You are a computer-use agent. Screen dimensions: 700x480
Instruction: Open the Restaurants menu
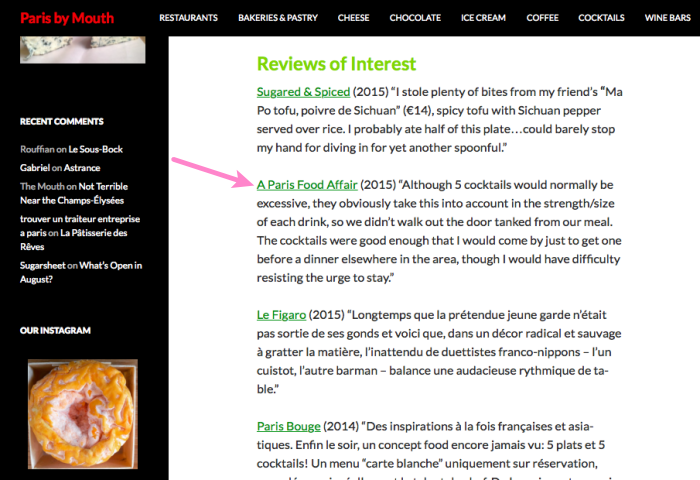pos(188,18)
